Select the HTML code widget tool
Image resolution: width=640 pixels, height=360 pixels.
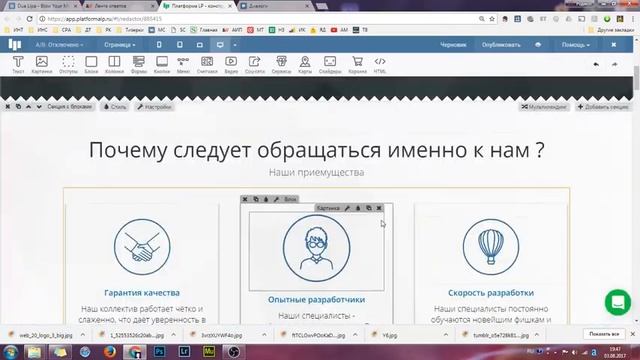[380, 64]
